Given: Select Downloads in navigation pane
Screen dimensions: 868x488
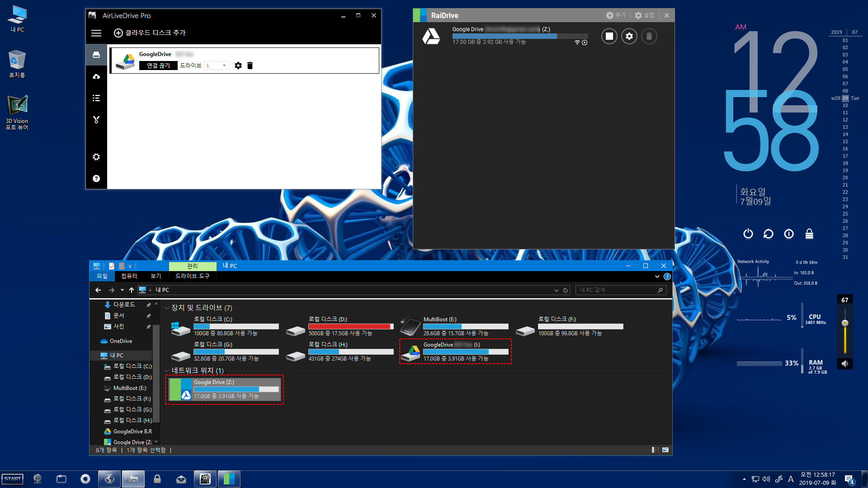Looking at the screenshot, I should click(124, 305).
